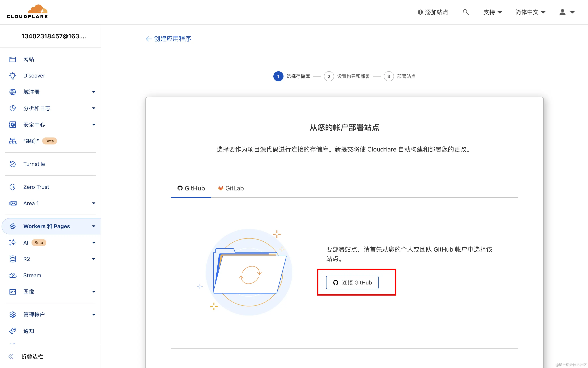Viewport: 588px width, 368px height.
Task: Click the AI sparkle icon
Action: point(13,243)
